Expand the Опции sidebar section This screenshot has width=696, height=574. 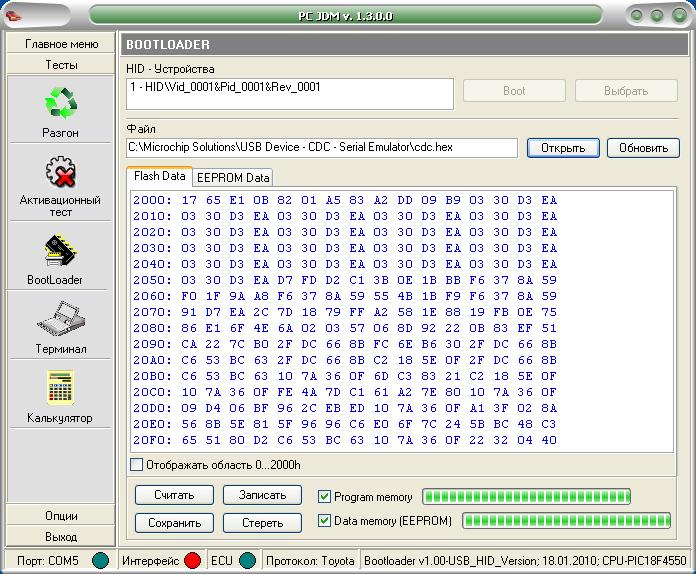61,516
